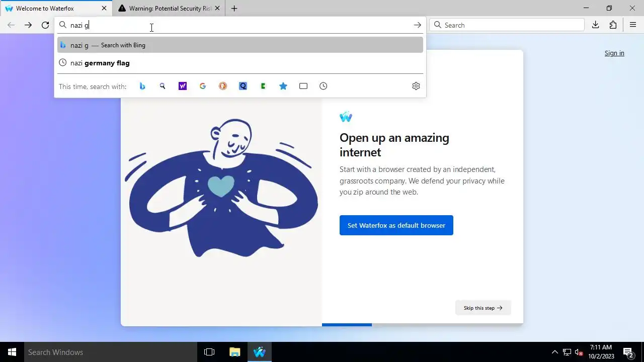This screenshot has width=644, height=362.
Task: Show hidden system tray icons
Action: click(x=555, y=352)
